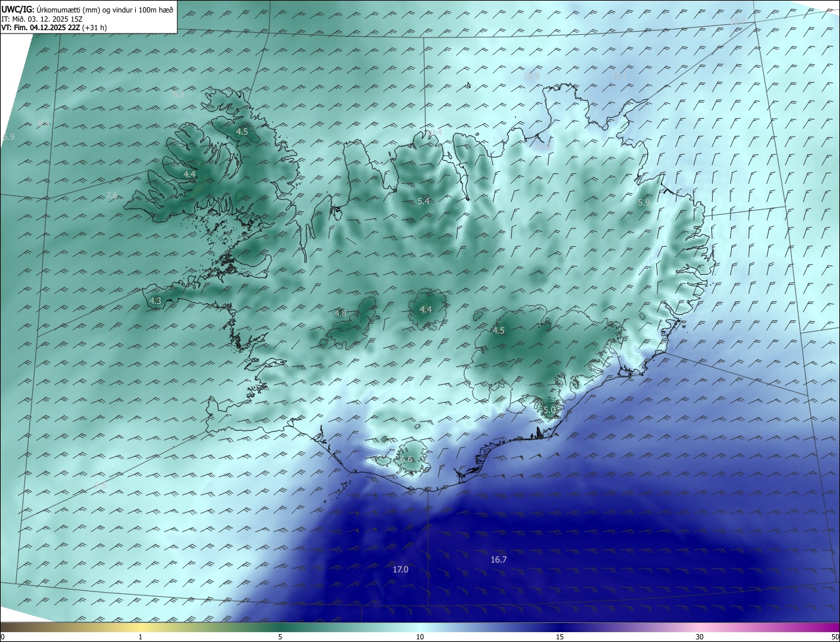Click the 30 tick on the color scale
Screen dimensions: 840x642
point(700,637)
